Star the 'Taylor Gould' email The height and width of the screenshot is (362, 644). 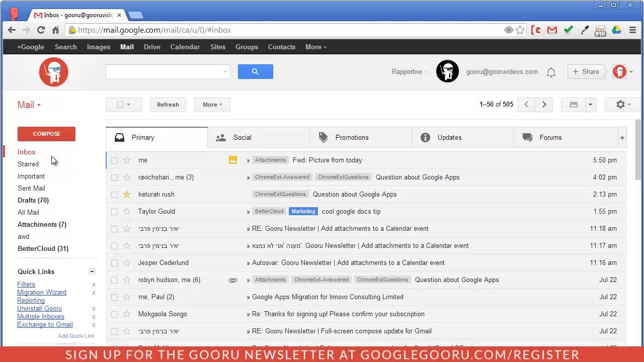tap(127, 211)
